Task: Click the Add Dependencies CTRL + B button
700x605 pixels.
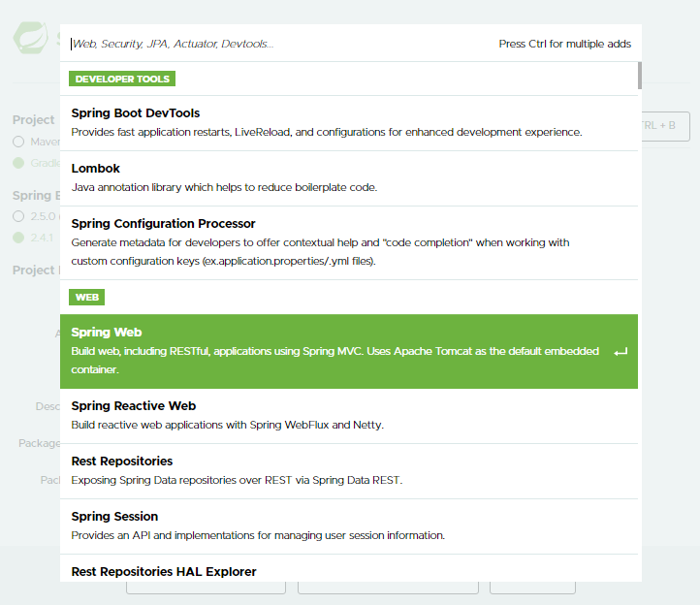Action: [x=666, y=126]
